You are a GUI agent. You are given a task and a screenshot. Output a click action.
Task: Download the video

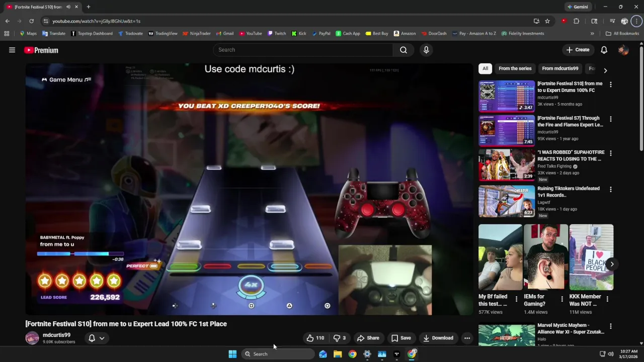[438, 338]
